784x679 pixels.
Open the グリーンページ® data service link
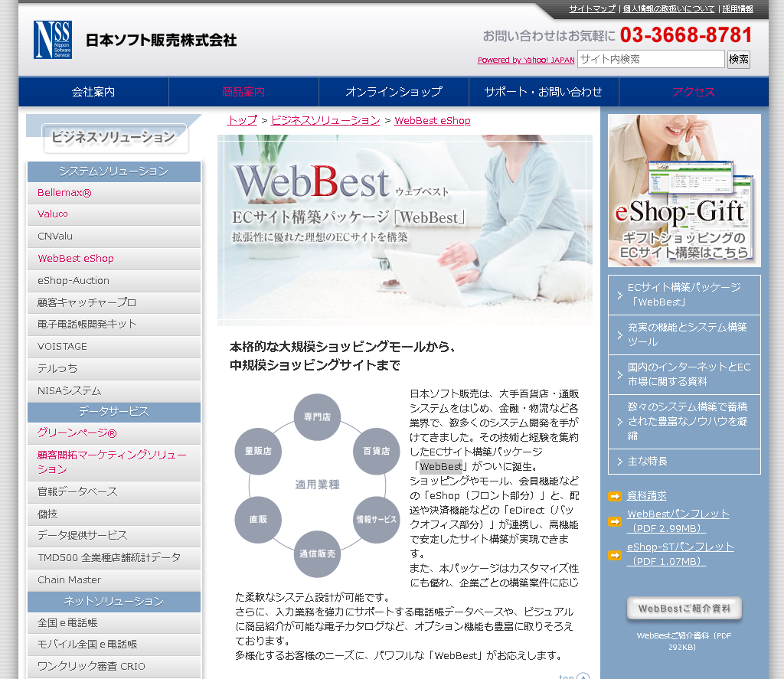pos(77,433)
